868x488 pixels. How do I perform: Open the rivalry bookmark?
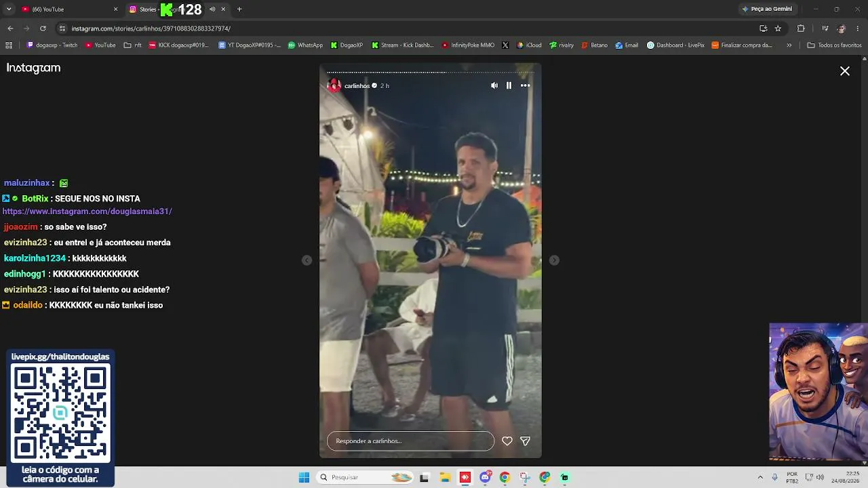click(561, 45)
